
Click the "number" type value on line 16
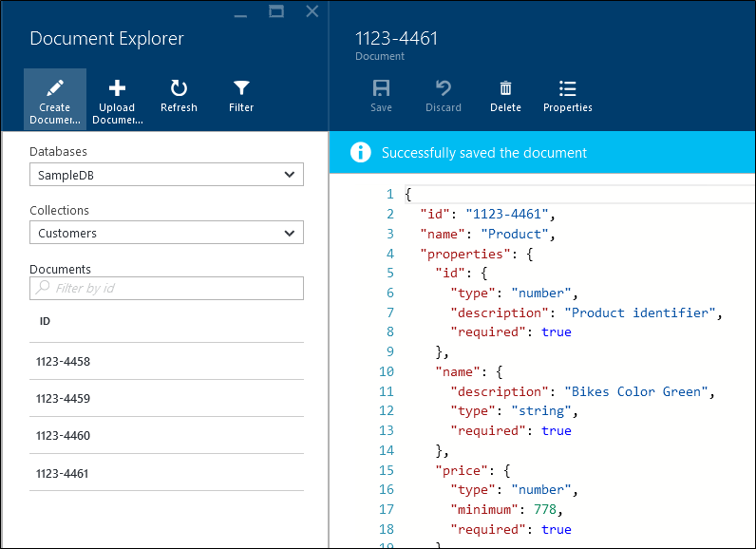(541, 490)
